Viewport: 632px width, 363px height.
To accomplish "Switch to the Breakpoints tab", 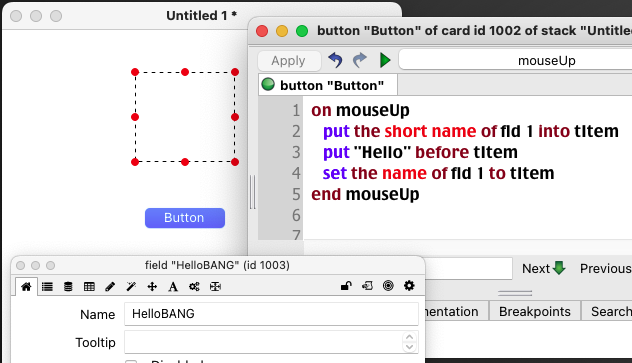I will [534, 311].
